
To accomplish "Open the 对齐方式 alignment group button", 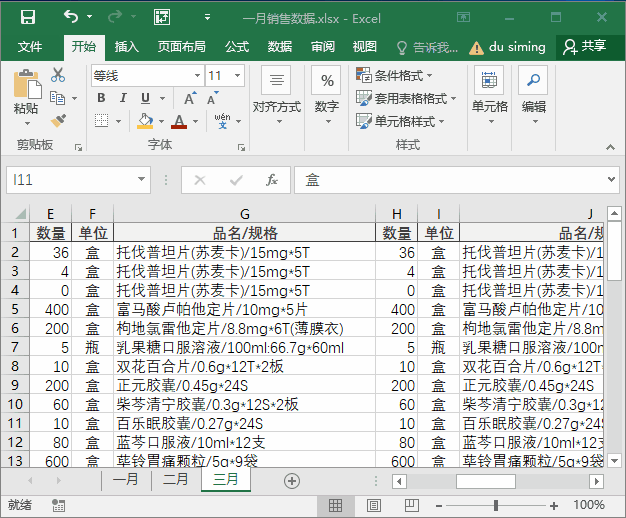I will click(x=277, y=96).
